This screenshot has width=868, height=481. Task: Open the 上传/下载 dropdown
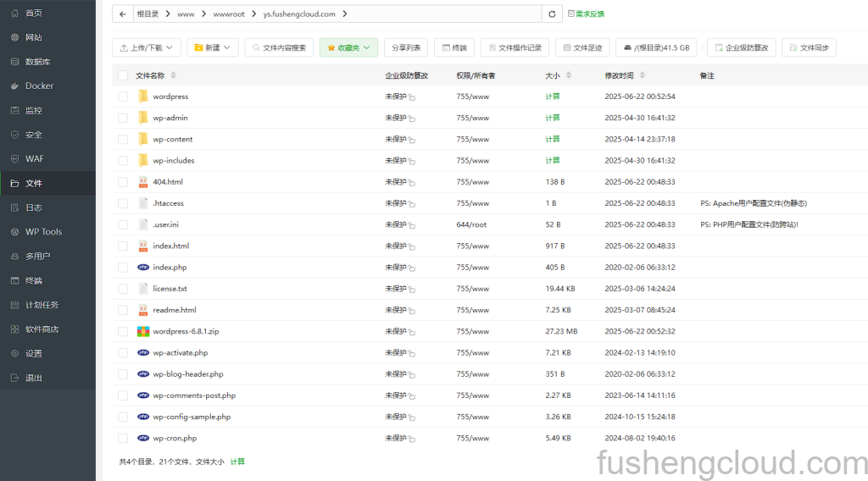point(147,47)
